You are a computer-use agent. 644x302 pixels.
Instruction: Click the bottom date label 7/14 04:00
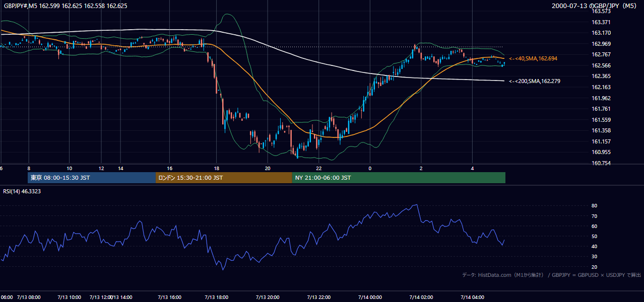pyautogui.click(x=472, y=297)
